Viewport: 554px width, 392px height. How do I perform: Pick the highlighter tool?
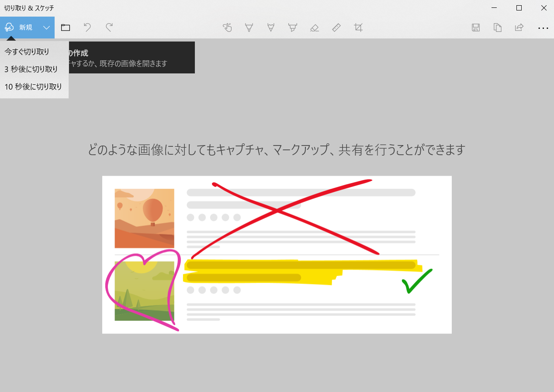(293, 28)
